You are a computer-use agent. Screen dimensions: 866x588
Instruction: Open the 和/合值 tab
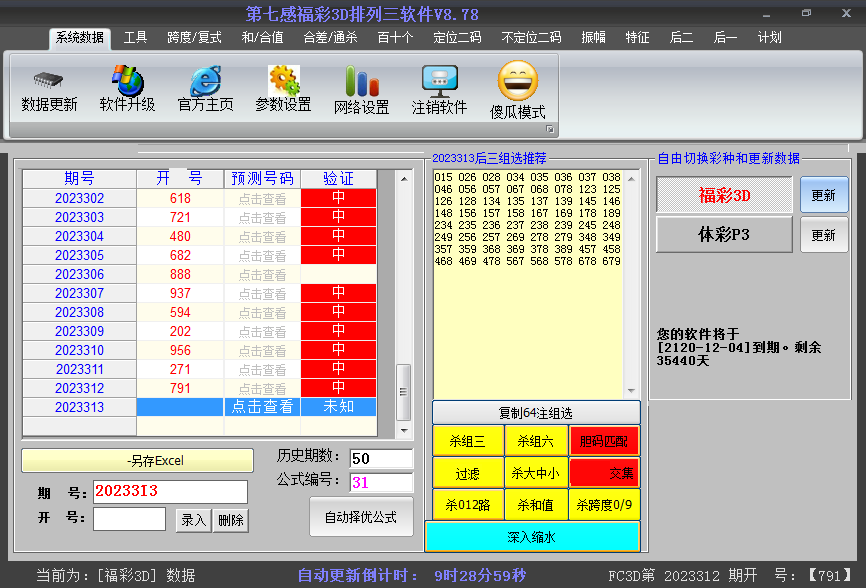click(x=262, y=38)
